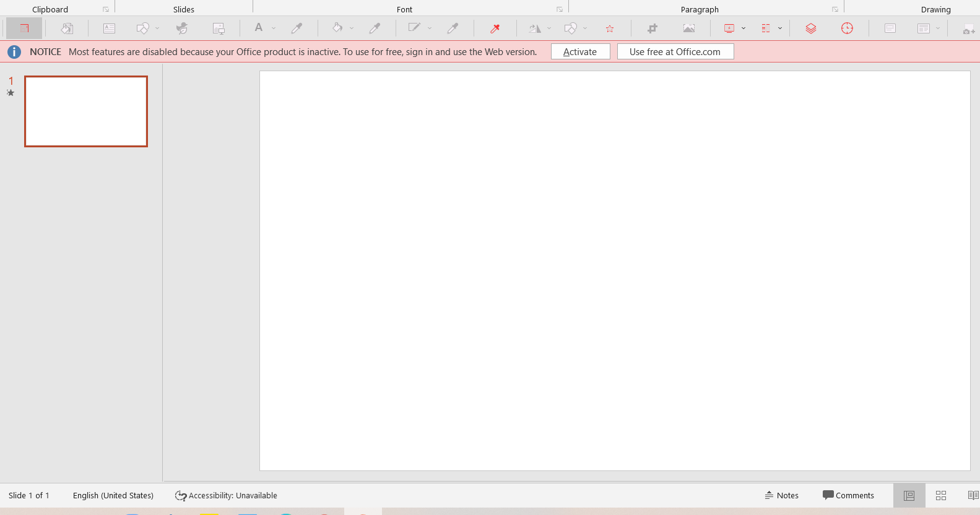The height and width of the screenshot is (515, 980).
Task: Click the main slide canvas
Action: pos(615,270)
